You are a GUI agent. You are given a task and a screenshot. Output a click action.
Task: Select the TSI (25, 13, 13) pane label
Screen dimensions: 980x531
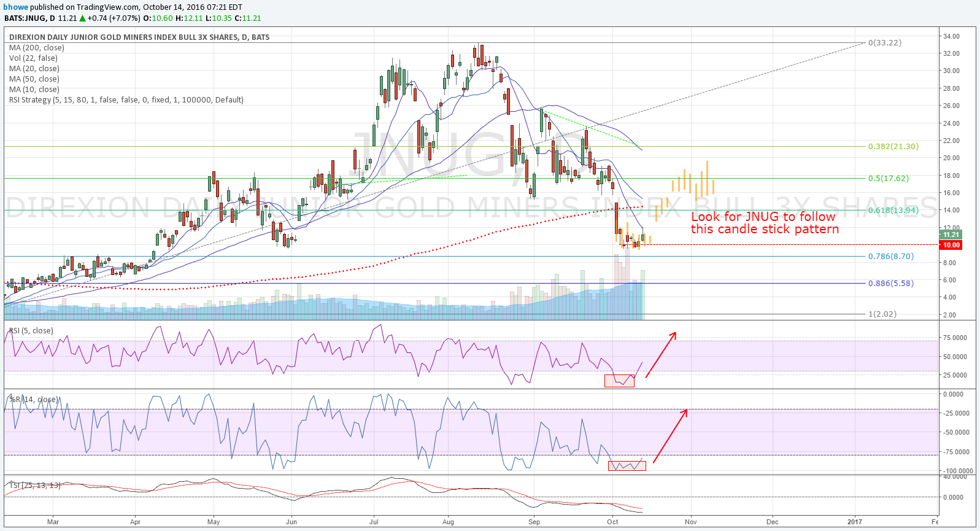(35, 486)
